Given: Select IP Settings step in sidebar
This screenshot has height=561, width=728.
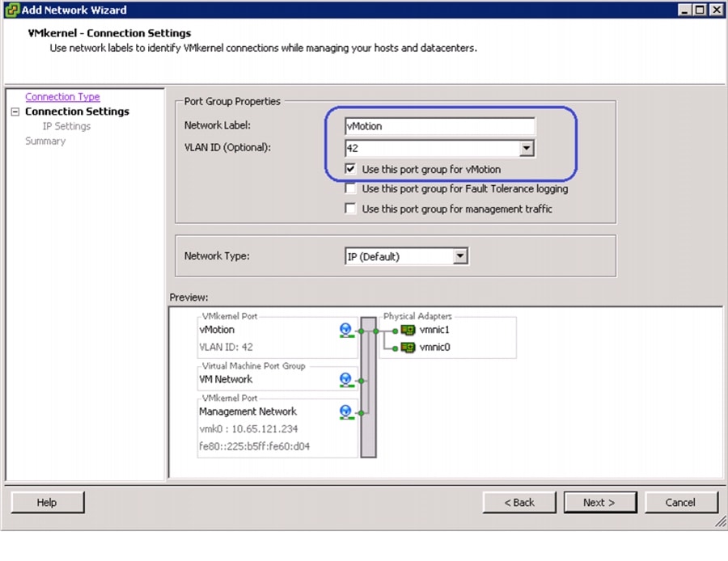Looking at the screenshot, I should click(x=66, y=126).
